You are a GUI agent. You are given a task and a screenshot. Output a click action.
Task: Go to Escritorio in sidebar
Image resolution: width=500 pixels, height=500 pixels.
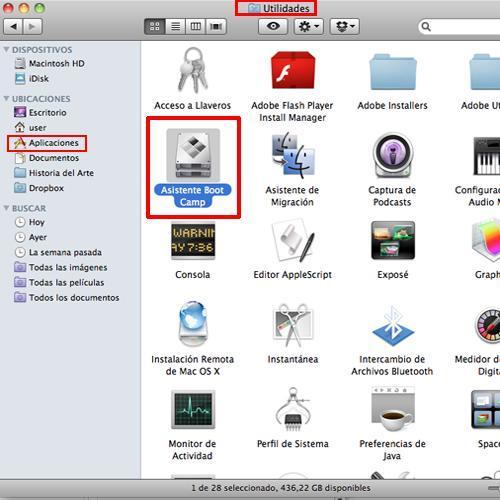(40, 113)
